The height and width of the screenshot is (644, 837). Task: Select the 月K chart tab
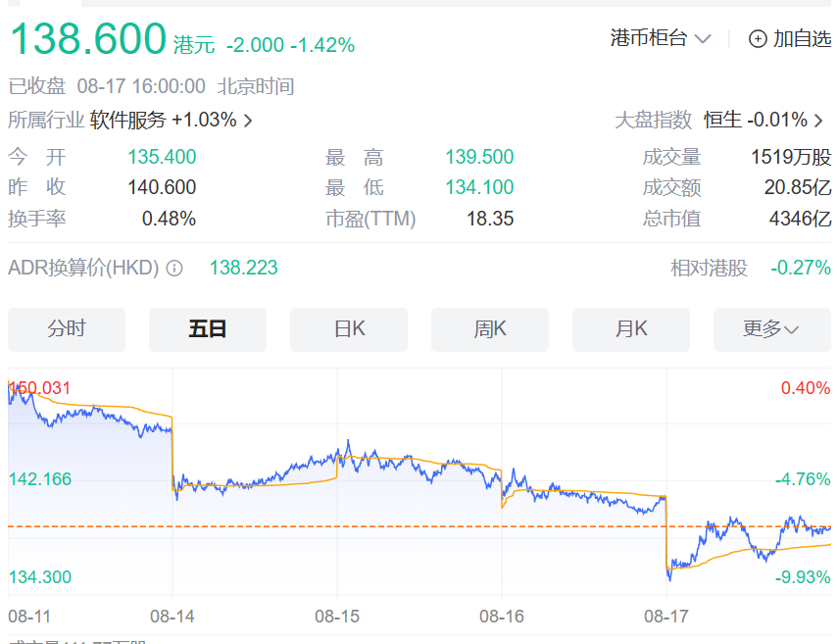pyautogui.click(x=631, y=329)
